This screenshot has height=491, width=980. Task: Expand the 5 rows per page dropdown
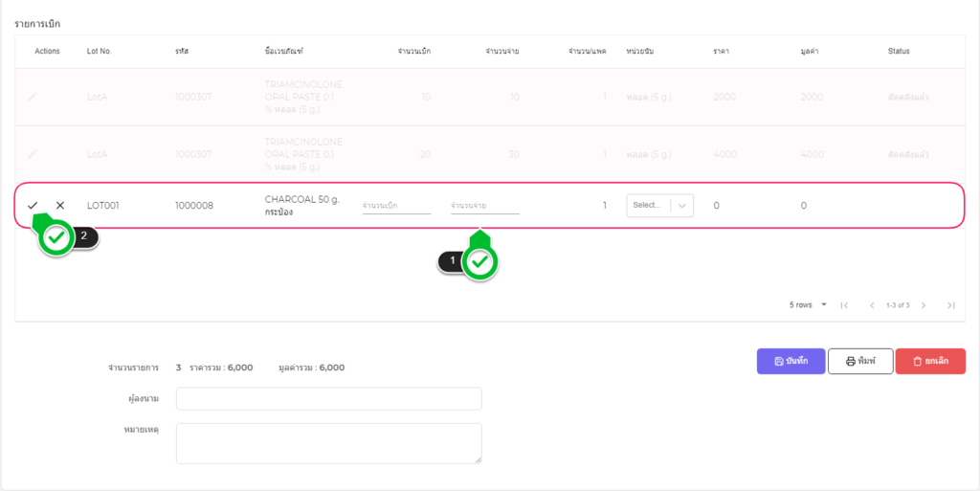pyautogui.click(x=808, y=305)
